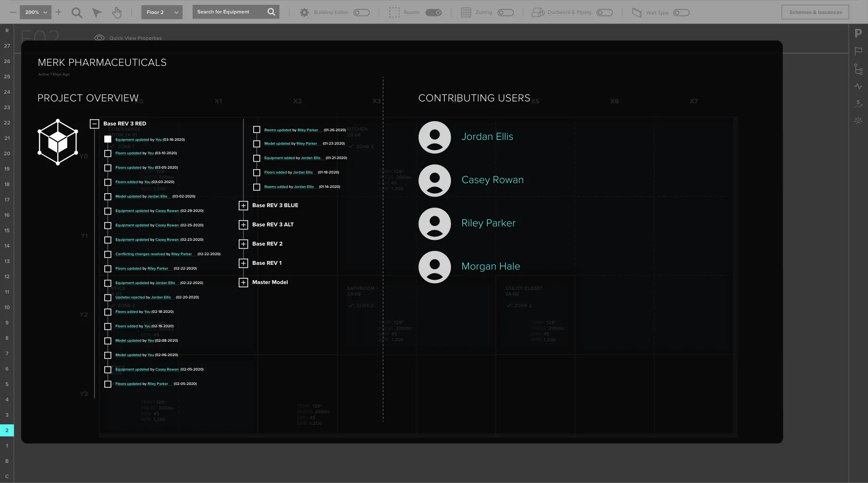868x483 pixels.
Task: Click the Rooms dashed square icon
Action: [x=394, y=12]
